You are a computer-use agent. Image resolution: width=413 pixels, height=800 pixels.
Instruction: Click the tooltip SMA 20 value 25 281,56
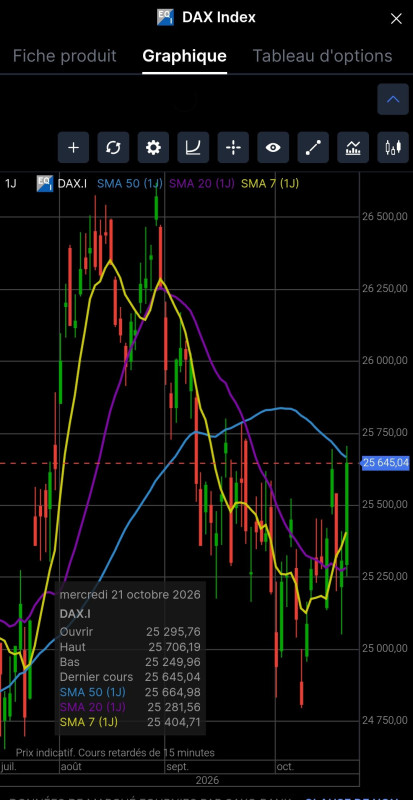tap(174, 707)
